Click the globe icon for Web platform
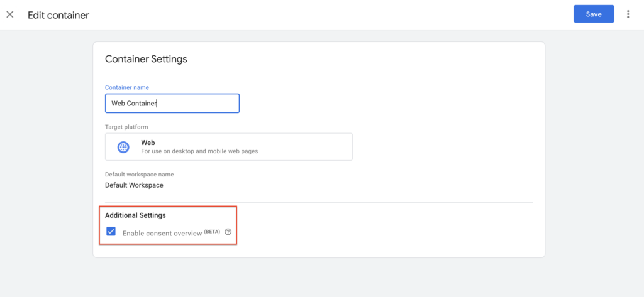Screen dimensions: 644x297 (x=123, y=147)
